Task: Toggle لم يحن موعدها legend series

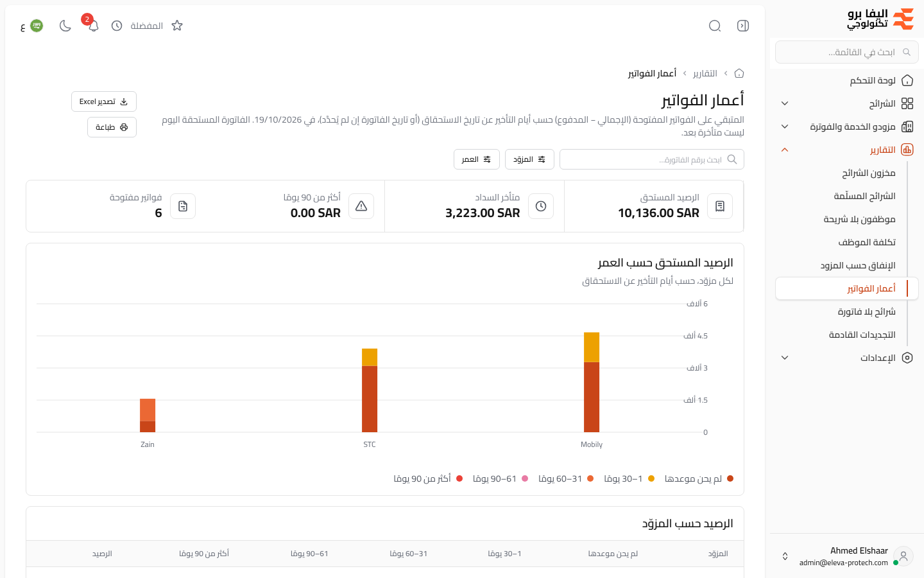Action: click(699, 478)
